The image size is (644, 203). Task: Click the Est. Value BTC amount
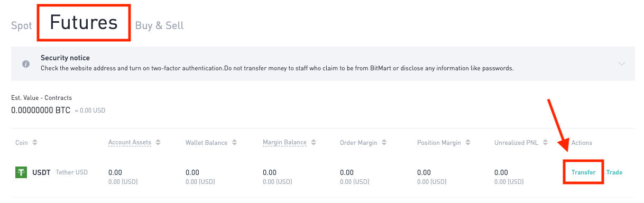(41, 110)
